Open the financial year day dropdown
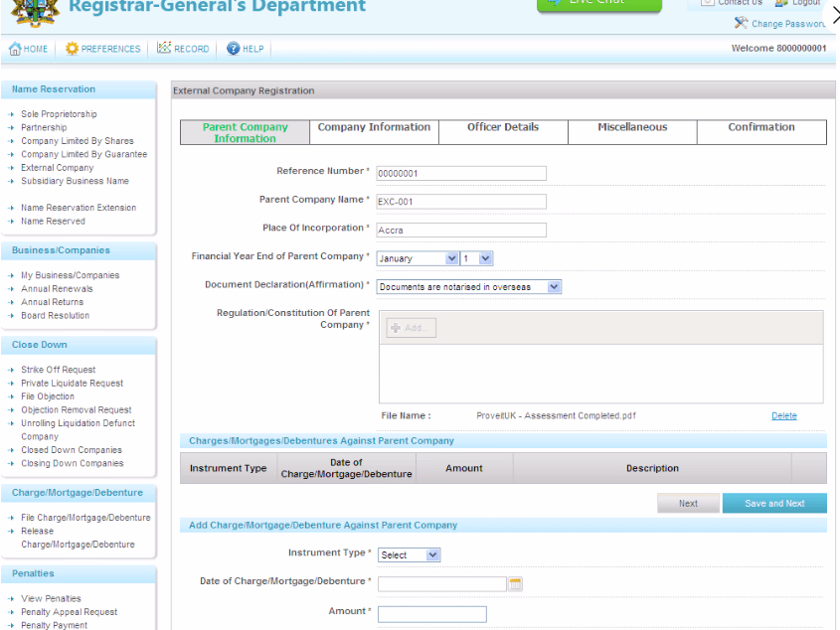 pos(477,258)
